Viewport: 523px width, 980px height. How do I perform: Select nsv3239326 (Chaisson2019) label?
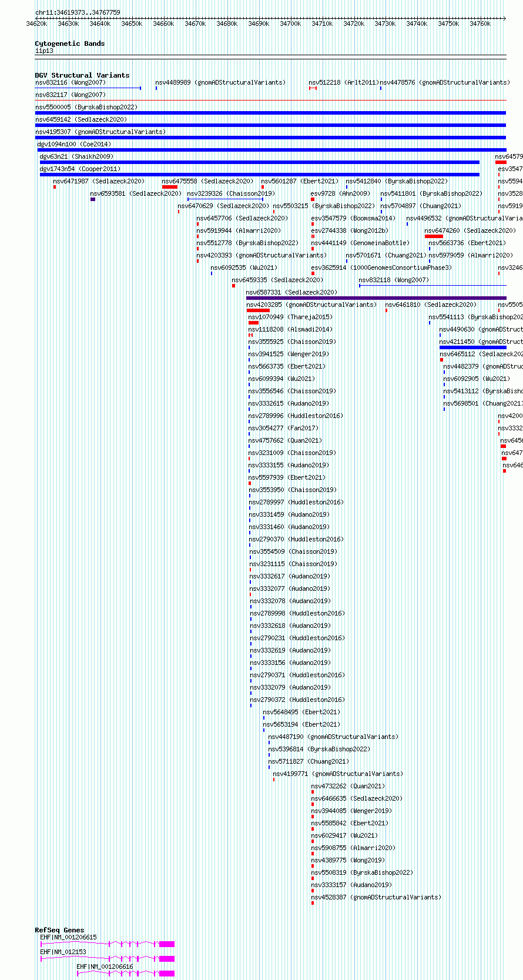coord(230,193)
